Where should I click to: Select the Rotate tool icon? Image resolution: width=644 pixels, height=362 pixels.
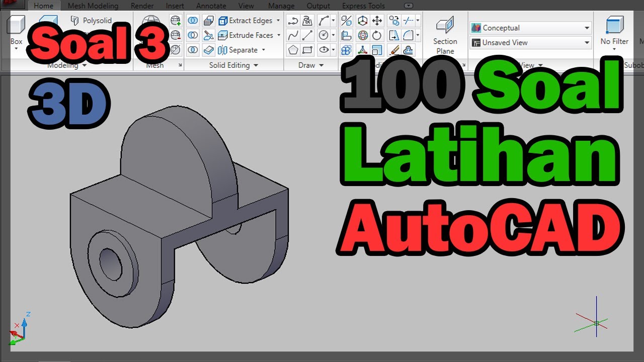click(377, 35)
